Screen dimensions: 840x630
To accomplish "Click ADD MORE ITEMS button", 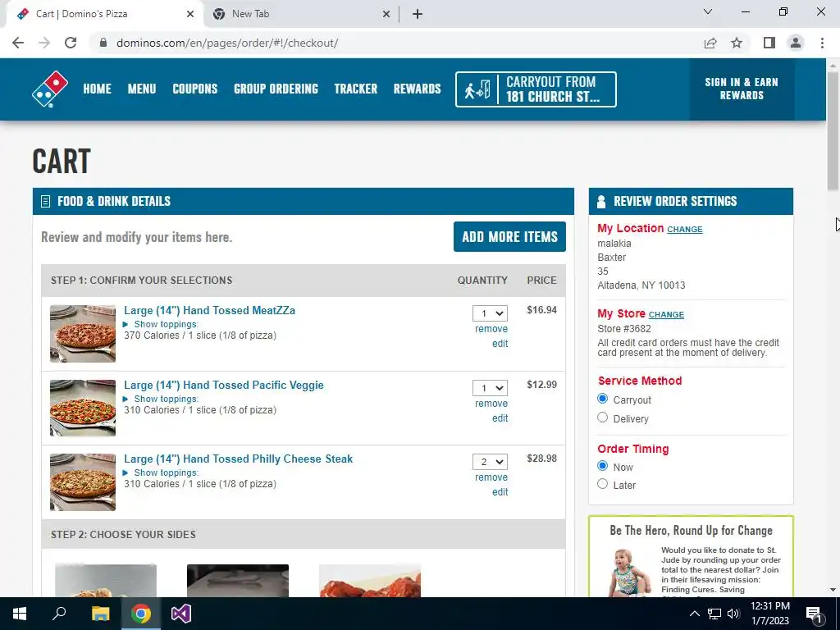I will point(509,237).
